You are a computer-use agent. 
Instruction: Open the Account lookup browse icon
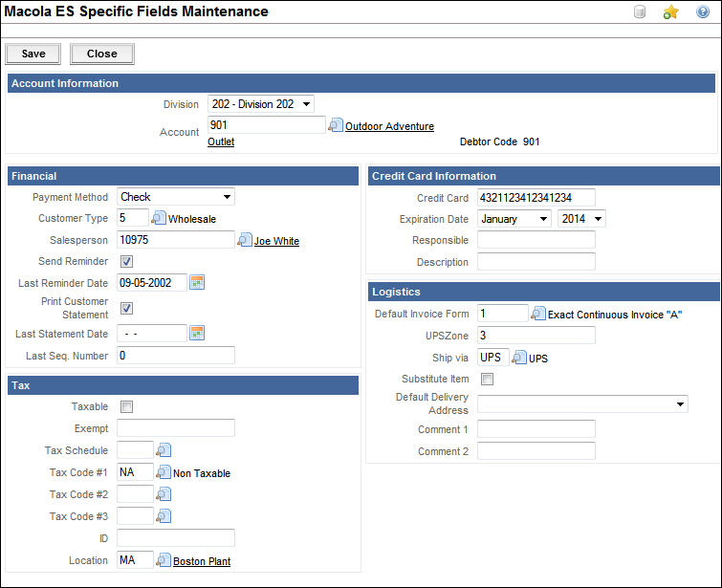(x=335, y=125)
